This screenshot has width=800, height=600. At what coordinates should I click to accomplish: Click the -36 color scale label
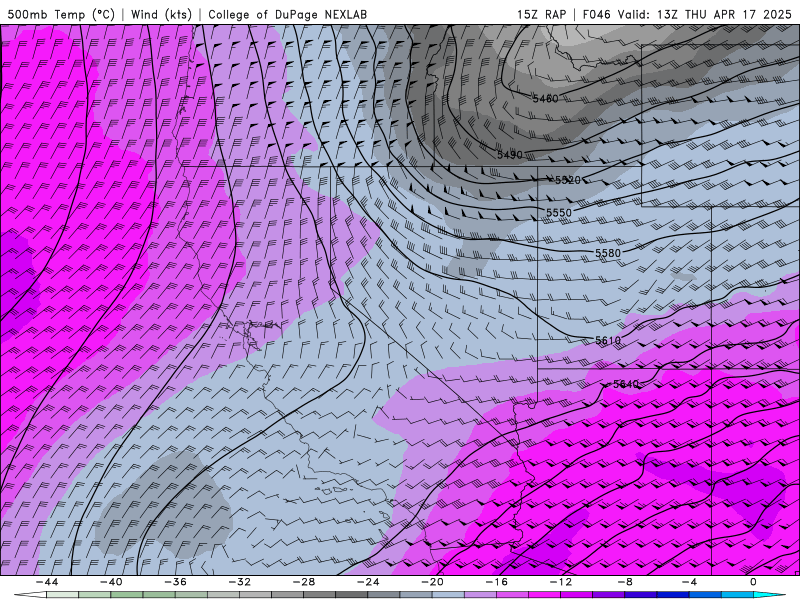click(176, 582)
